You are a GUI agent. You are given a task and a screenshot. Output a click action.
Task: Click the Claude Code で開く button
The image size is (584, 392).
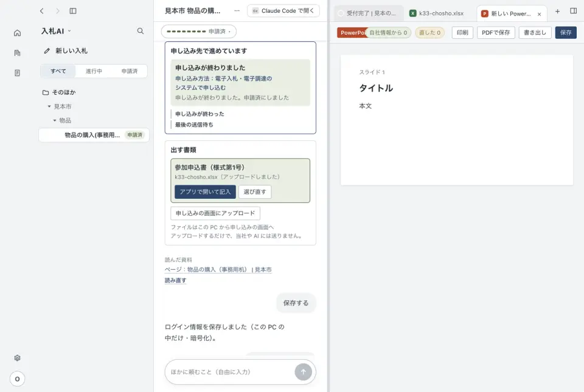(x=284, y=11)
